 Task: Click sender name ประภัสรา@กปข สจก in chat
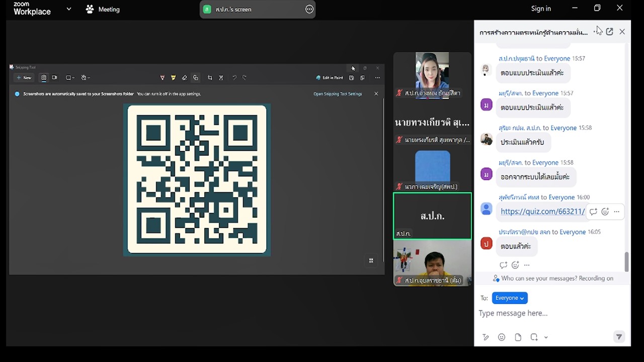click(x=524, y=232)
